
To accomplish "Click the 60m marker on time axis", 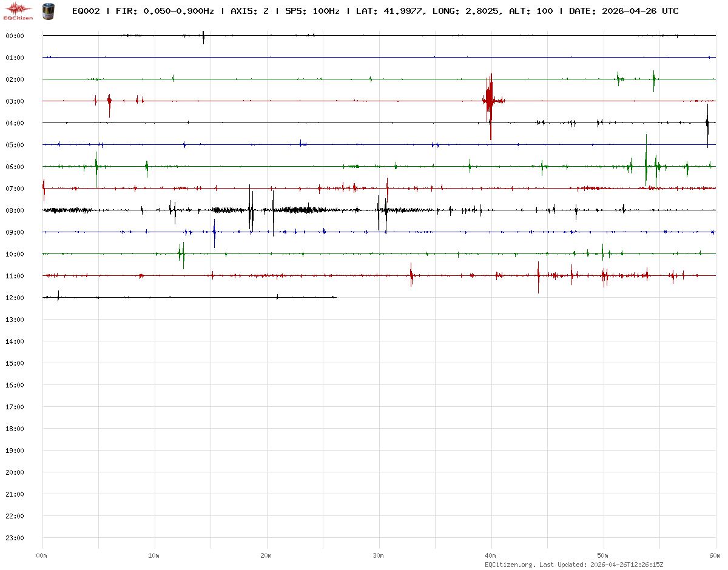I will click(x=715, y=555).
